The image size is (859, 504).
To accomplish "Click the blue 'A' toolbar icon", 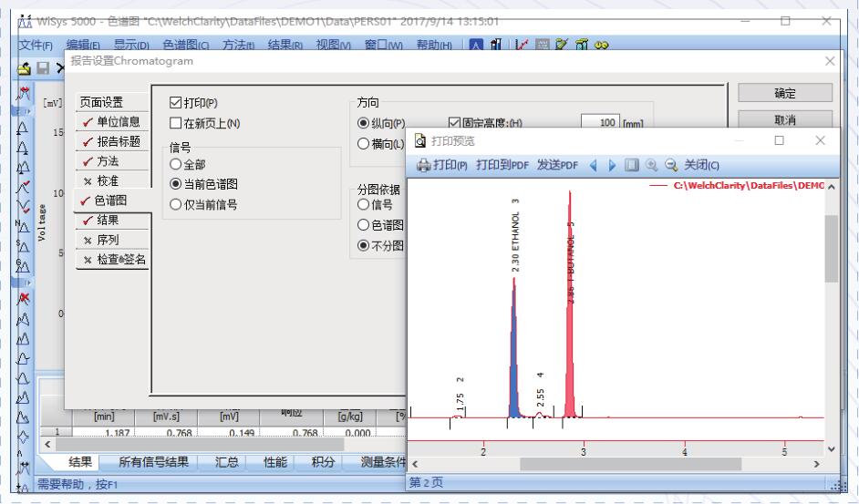I will 476,45.
